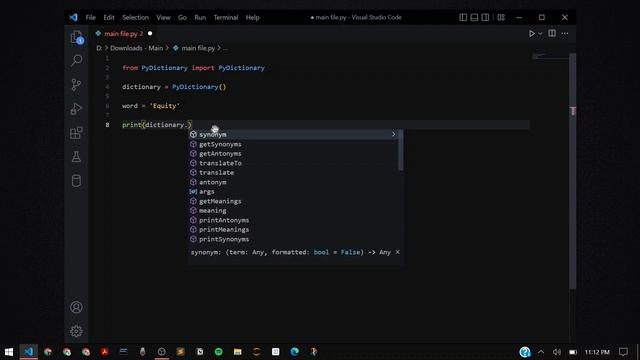This screenshot has height=360, width=640.
Task: Open the Source Control view
Action: coord(76,84)
